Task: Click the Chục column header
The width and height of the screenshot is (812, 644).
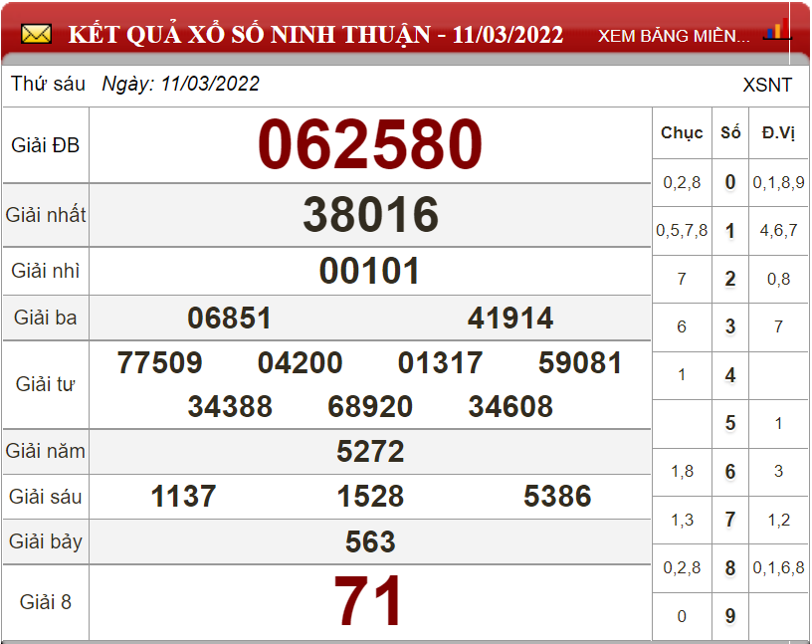Action: pos(682,132)
